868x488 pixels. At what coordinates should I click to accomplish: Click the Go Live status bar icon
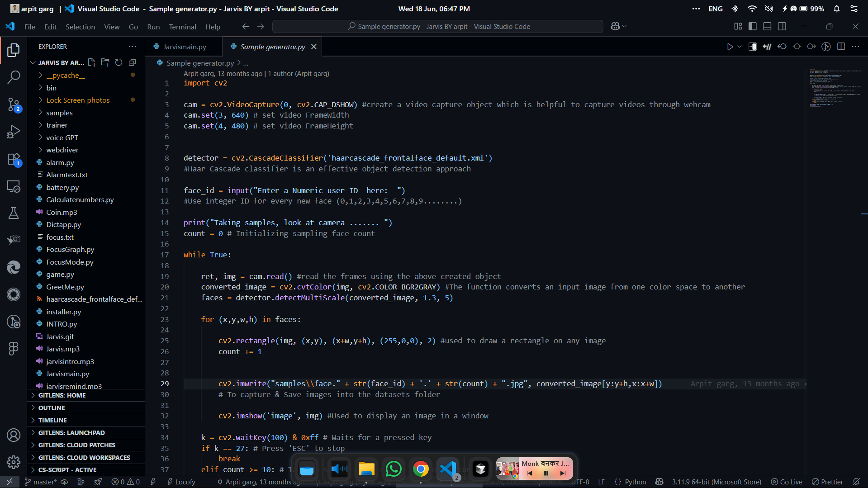[787, 482]
